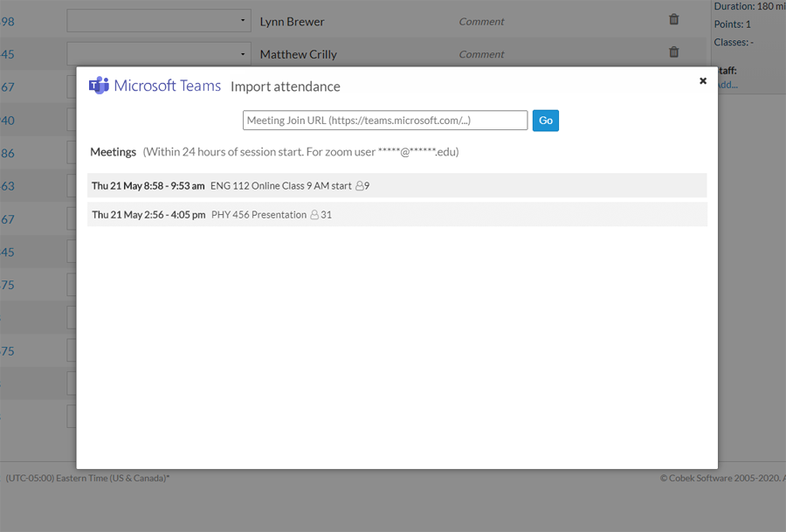Open session link 86

click(8, 153)
